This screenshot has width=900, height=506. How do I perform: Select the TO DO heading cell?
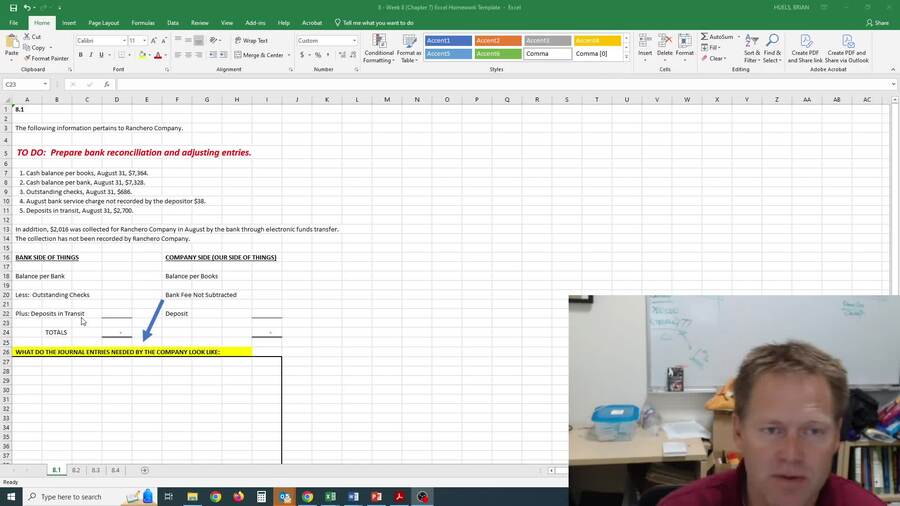134,153
